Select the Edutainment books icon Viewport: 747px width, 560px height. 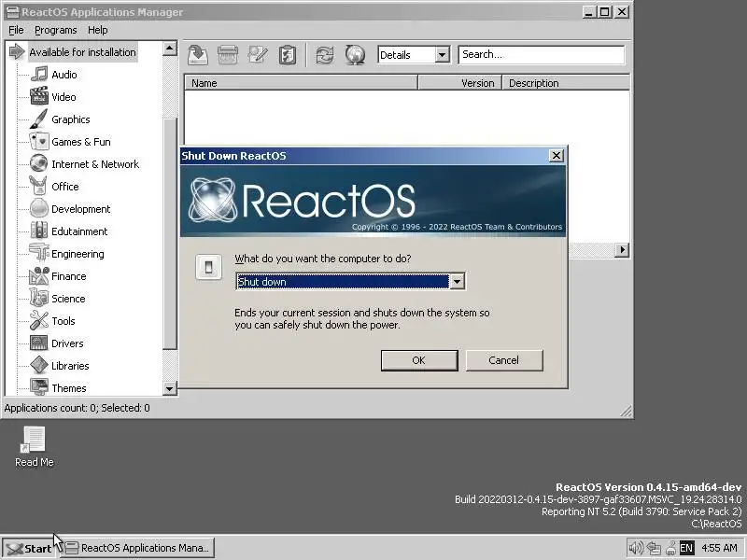click(39, 231)
